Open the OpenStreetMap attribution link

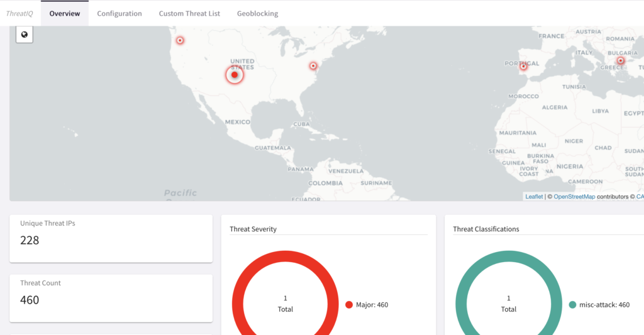point(574,197)
